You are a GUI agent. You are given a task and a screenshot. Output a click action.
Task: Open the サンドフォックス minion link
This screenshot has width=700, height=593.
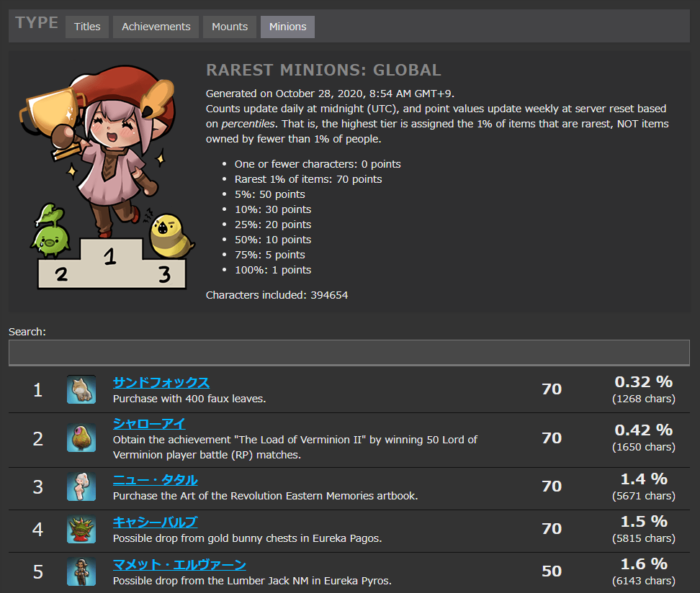click(x=161, y=383)
